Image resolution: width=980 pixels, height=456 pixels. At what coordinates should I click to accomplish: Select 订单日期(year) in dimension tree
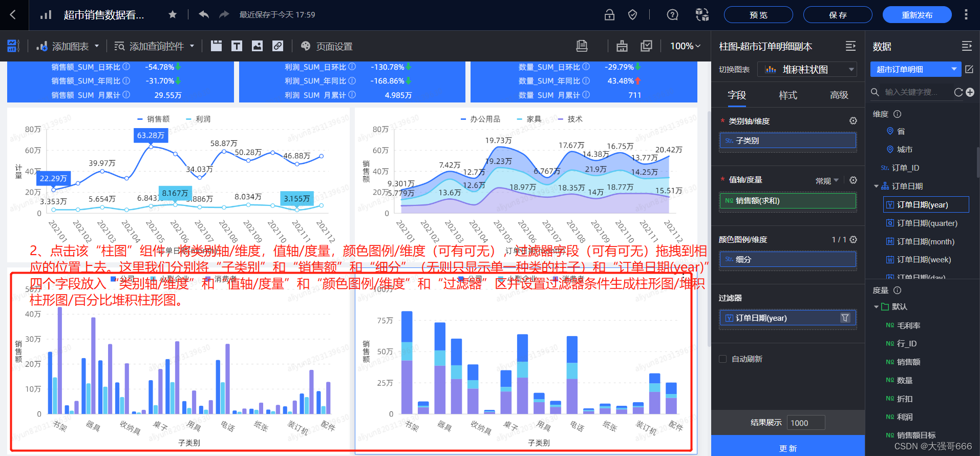pyautogui.click(x=926, y=204)
